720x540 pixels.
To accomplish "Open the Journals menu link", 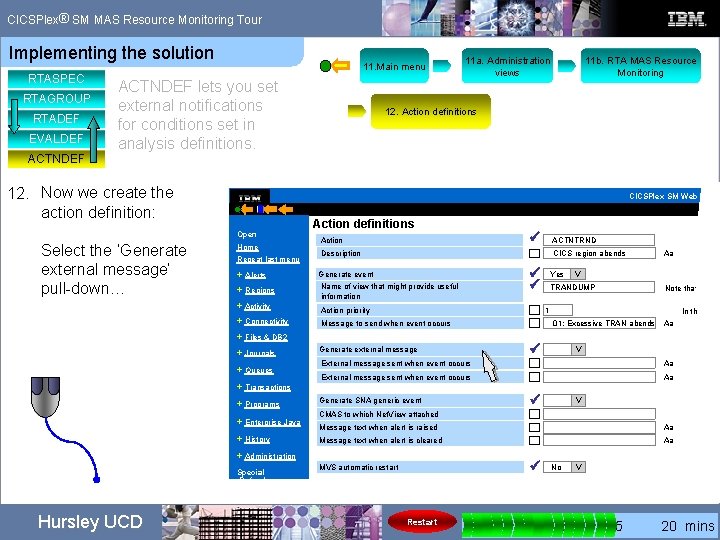I will tap(260, 353).
